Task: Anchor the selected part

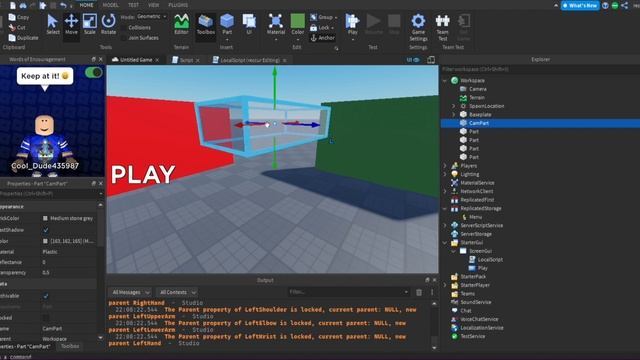Action: click(323, 38)
